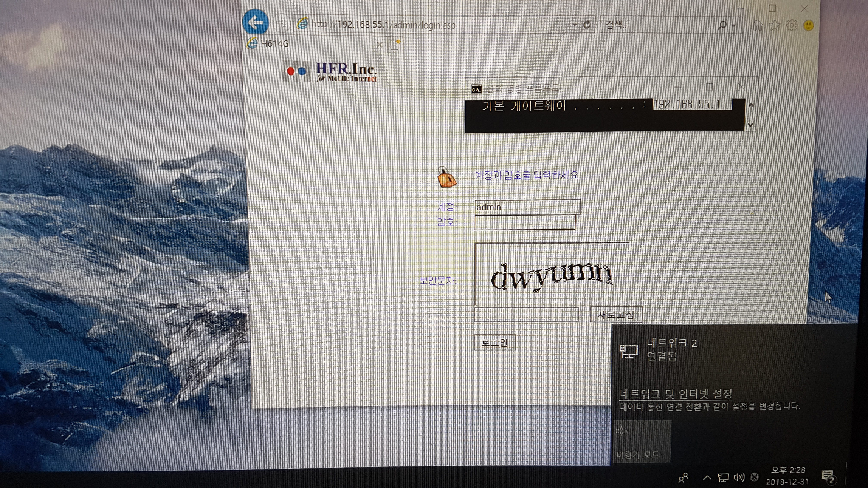Open favorites star icon
This screenshot has width=868, height=488.
tap(775, 25)
